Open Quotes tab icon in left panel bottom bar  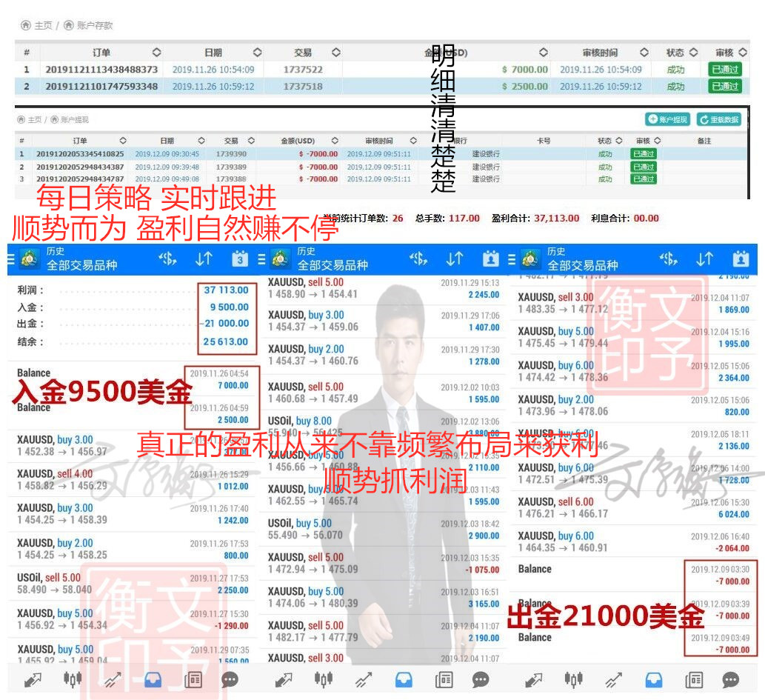[x=33, y=679]
